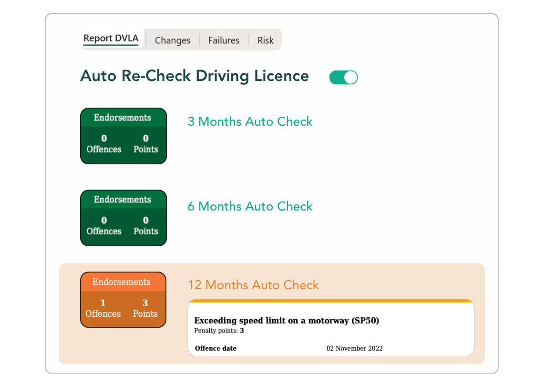Viewport: 535px width, 392px height.
Task: Click the '1 Offences' count in orange card
Action: pyautogui.click(x=103, y=308)
